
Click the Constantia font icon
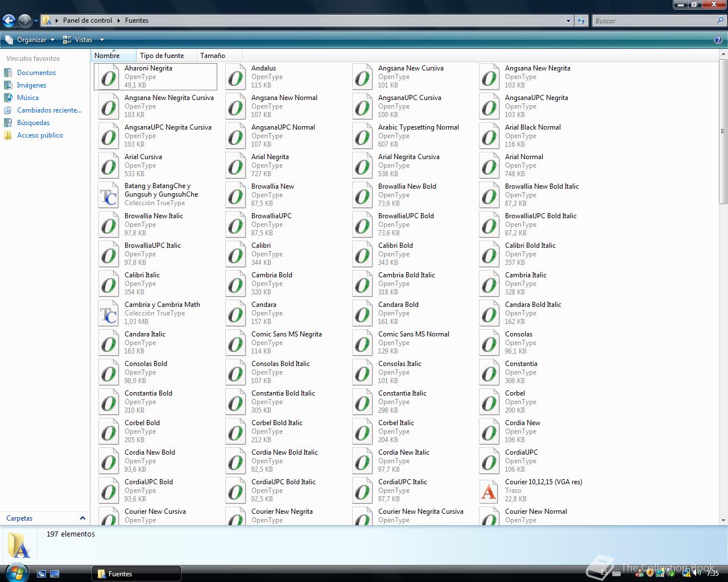(489, 372)
